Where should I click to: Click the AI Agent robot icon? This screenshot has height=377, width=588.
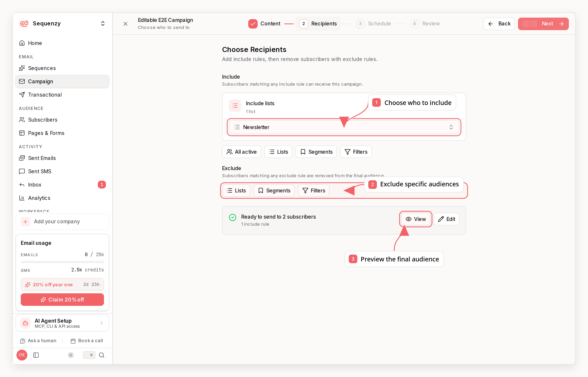point(25,323)
